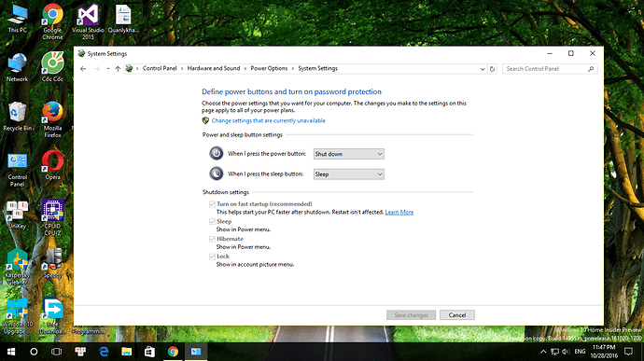The width and height of the screenshot is (644, 361).
Task: Open File Explorer from taskbar
Action: pos(127,352)
